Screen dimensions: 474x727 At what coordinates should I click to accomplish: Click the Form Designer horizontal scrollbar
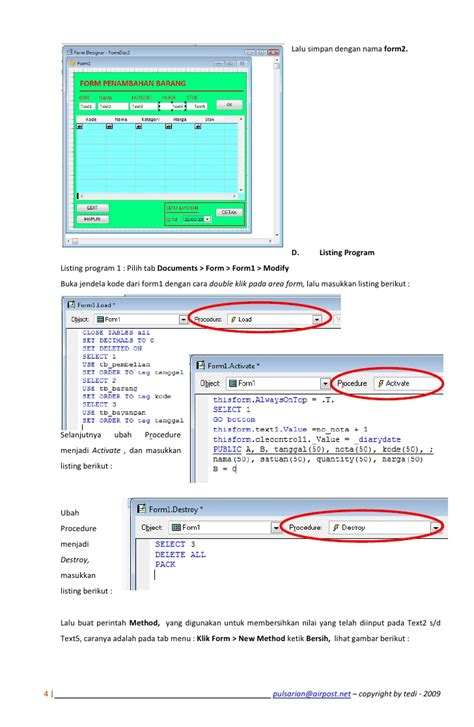[x=170, y=241]
